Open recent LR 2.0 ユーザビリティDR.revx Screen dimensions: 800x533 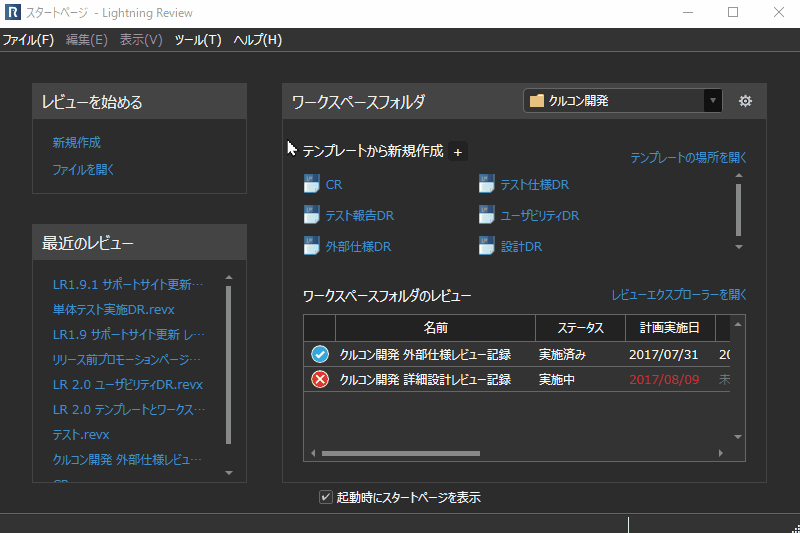128,384
